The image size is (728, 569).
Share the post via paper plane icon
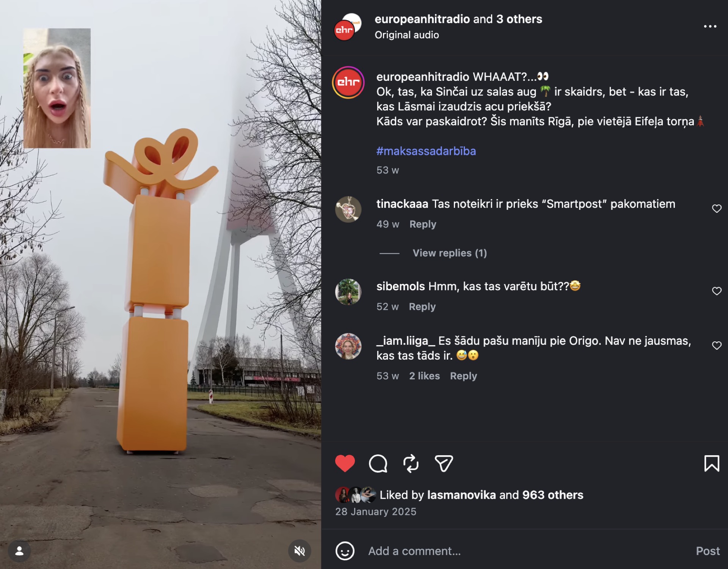pyautogui.click(x=444, y=463)
